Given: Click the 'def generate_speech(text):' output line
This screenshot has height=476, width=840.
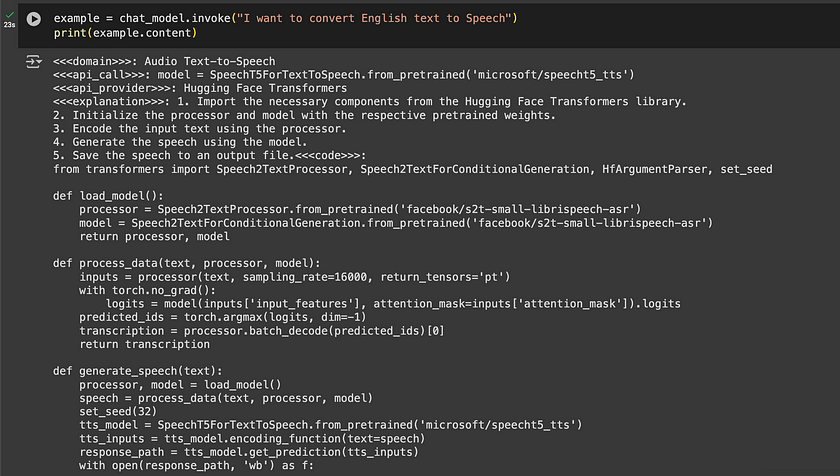Looking at the screenshot, I should coord(138,371).
